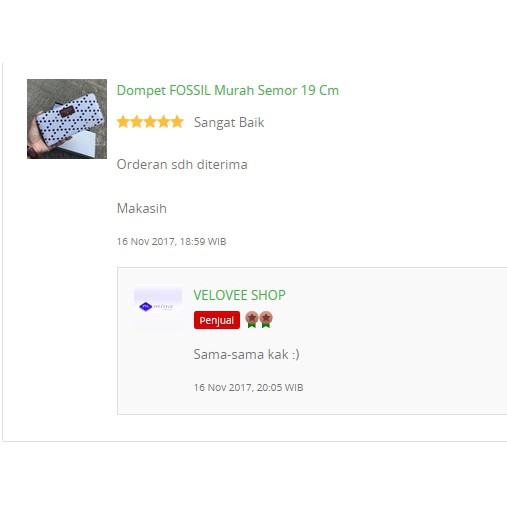Screen dimensions: 507x507
Task: Click the Sangat Baik rating label
Action: 229,122
